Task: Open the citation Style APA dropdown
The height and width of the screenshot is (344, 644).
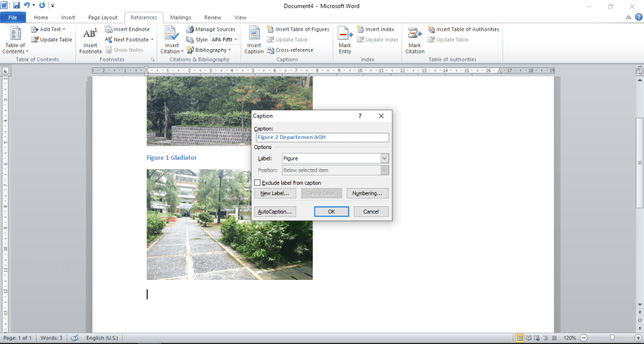Action: click(225, 40)
